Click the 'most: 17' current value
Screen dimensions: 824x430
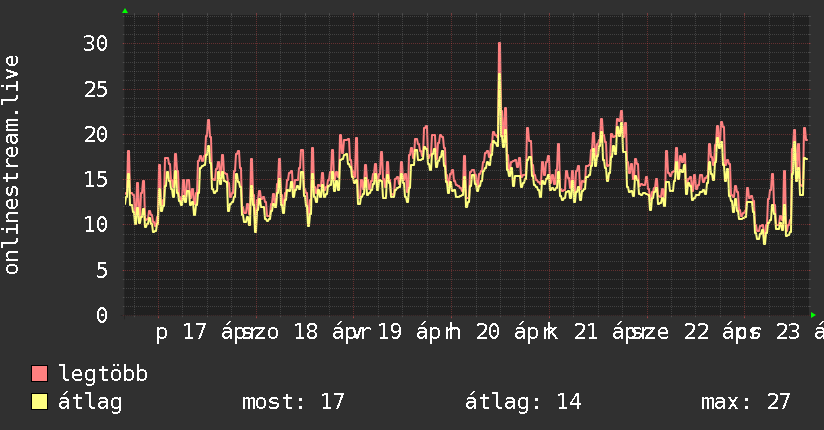pyautogui.click(x=293, y=402)
